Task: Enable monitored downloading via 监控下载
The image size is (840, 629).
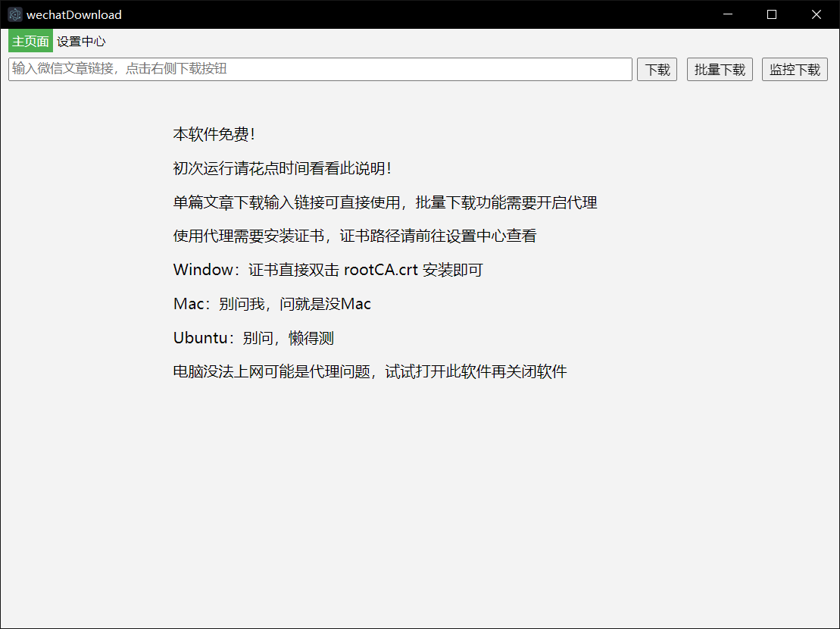Action: point(794,69)
